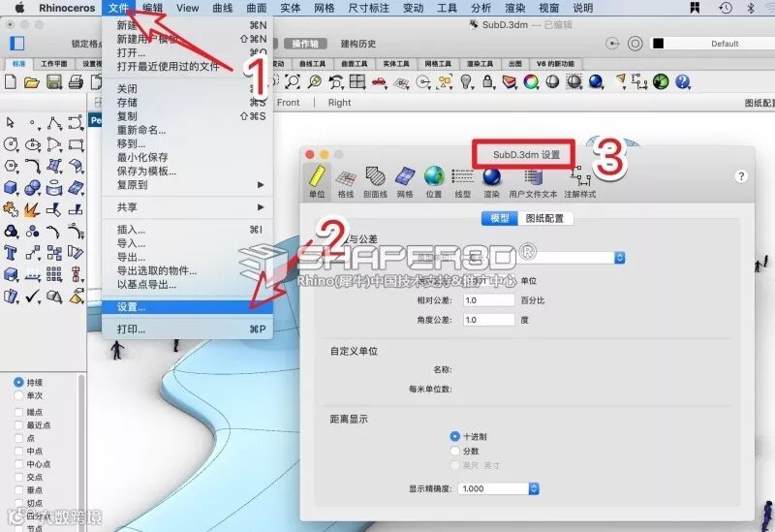Open the 渲染工具 toolbar tab
Viewport: 775px width, 532px height.
tap(480, 64)
